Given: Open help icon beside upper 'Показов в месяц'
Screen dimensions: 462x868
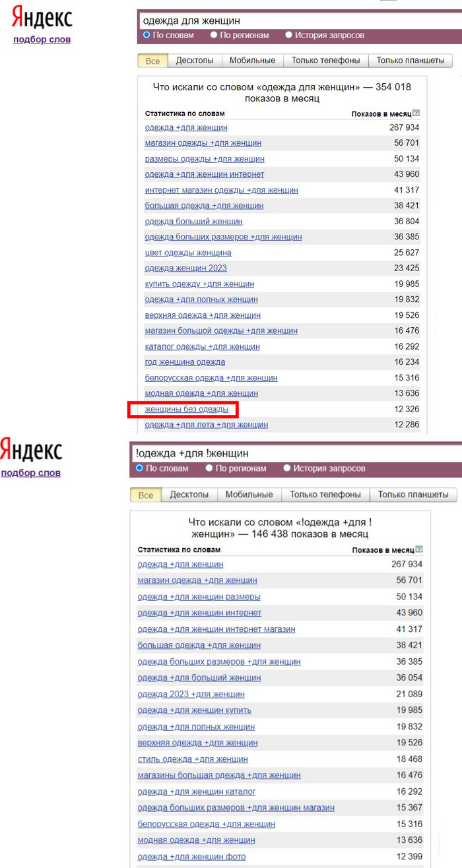Looking at the screenshot, I should [x=416, y=113].
